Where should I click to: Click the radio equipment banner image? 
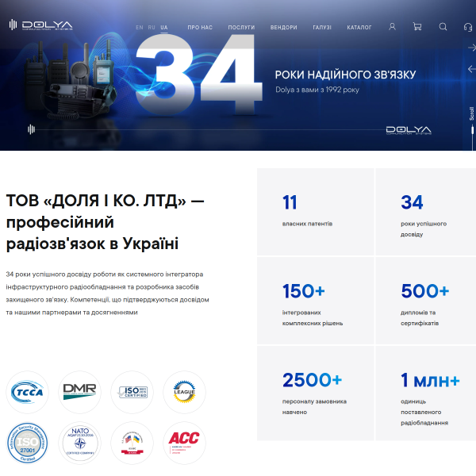tap(70, 80)
